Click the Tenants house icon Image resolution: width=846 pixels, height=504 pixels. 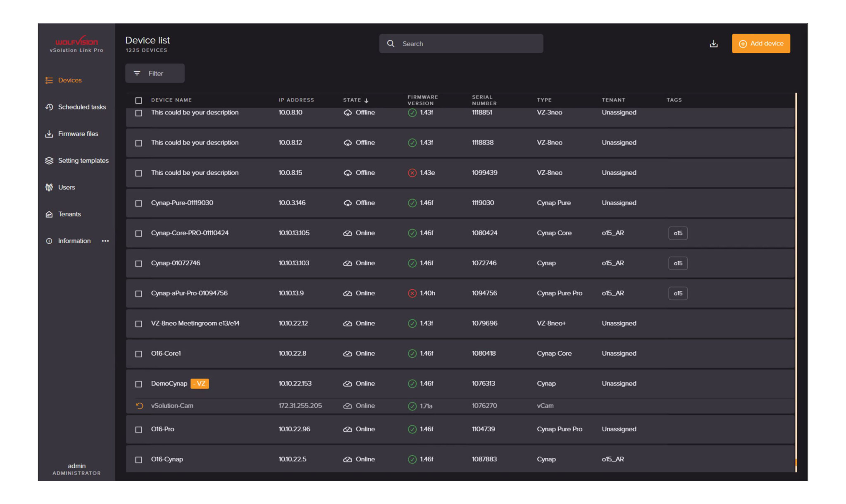tap(49, 214)
